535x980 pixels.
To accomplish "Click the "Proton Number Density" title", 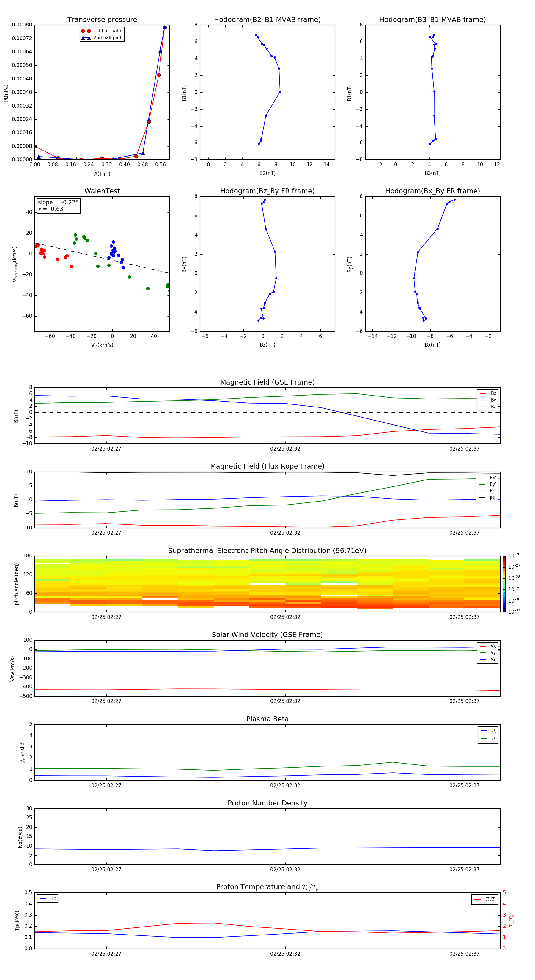I will pyautogui.click(x=267, y=804).
